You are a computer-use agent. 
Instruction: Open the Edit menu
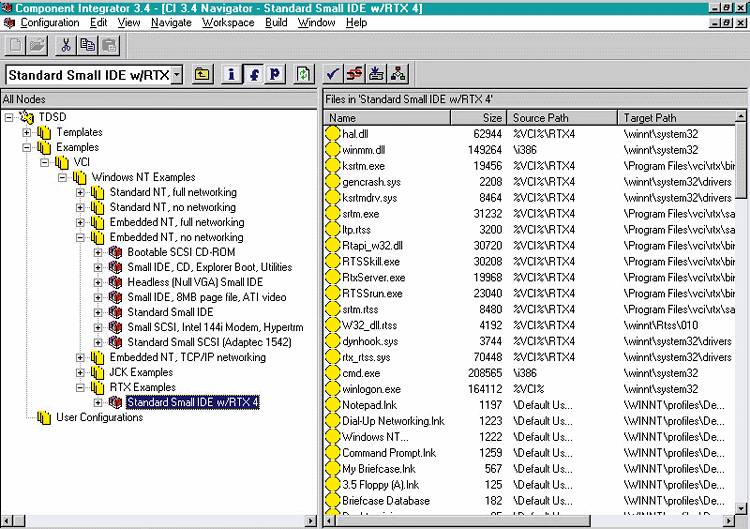click(x=99, y=22)
